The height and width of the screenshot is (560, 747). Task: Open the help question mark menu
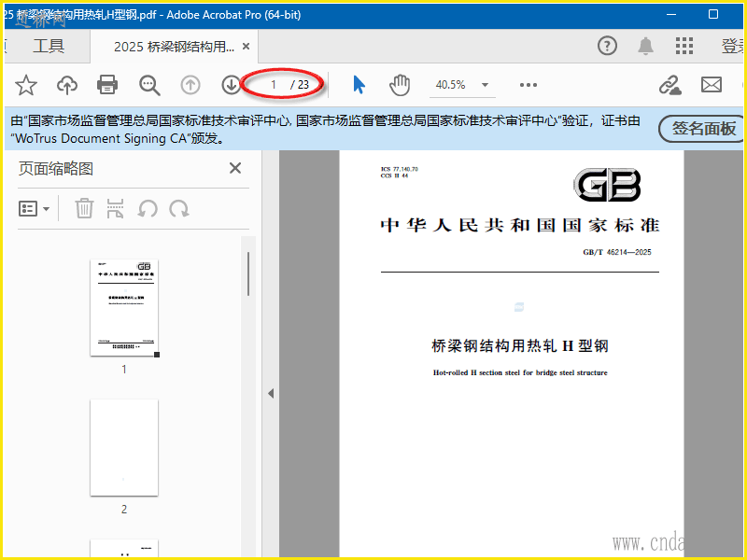[x=607, y=46]
